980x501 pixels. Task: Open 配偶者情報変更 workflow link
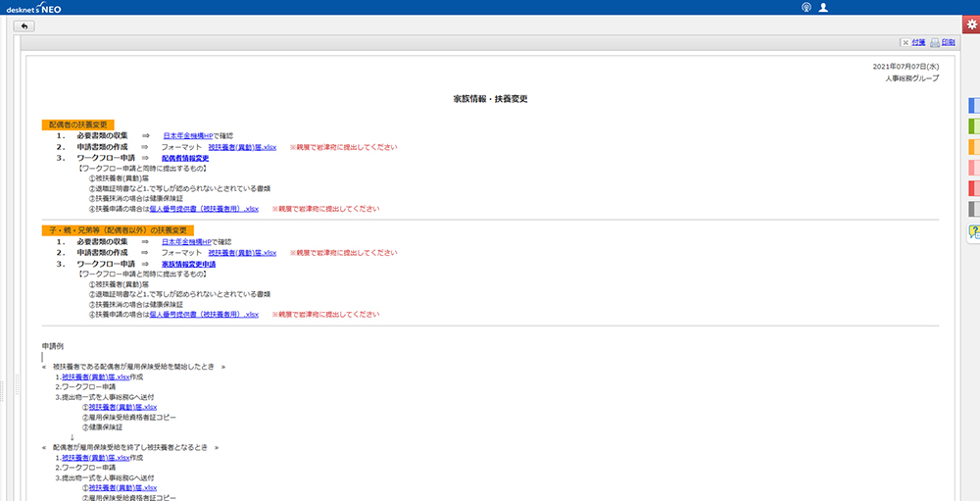point(185,158)
